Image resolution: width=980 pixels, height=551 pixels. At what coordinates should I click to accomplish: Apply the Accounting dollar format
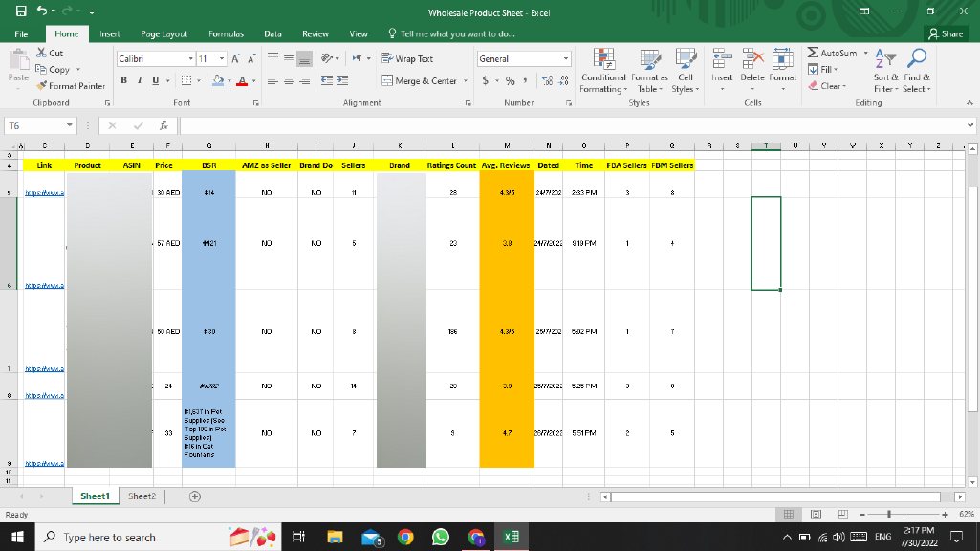pyautogui.click(x=486, y=80)
